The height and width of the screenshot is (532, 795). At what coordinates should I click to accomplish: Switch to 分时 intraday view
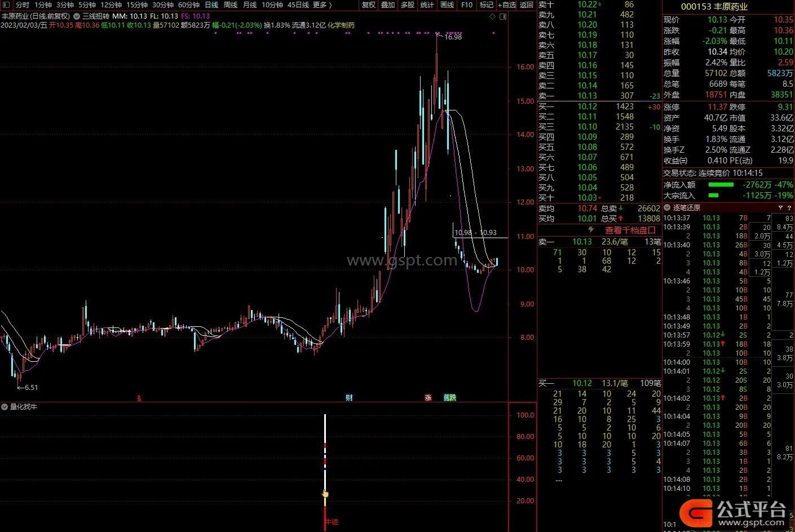(23, 5)
